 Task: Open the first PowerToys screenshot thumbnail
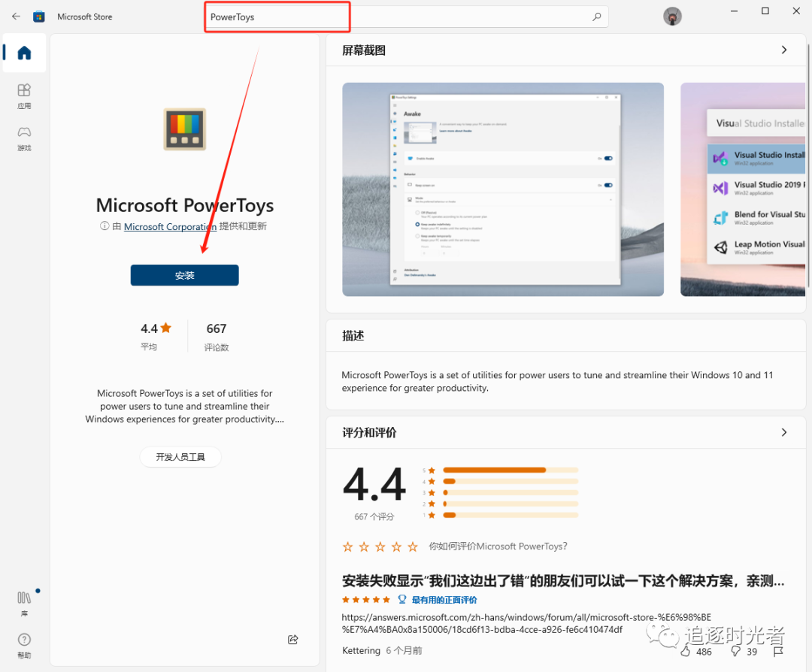tap(502, 189)
